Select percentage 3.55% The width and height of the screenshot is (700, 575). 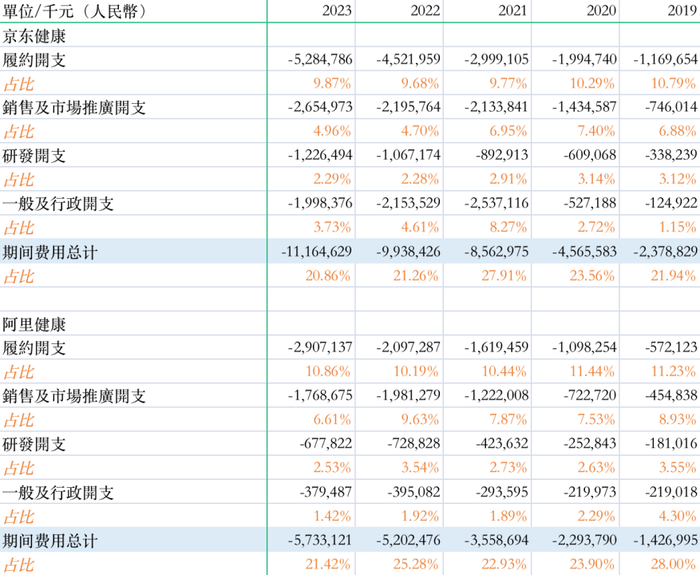click(x=677, y=467)
